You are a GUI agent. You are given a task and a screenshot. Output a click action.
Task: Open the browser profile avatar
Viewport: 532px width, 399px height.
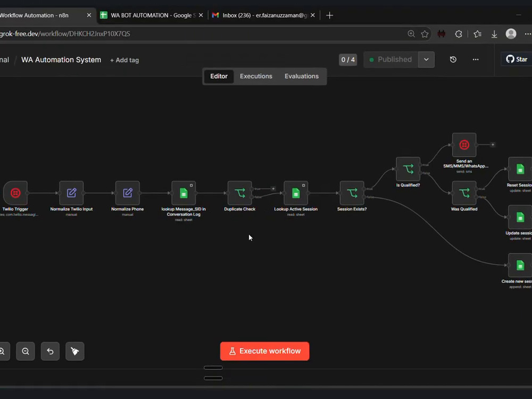click(x=511, y=34)
